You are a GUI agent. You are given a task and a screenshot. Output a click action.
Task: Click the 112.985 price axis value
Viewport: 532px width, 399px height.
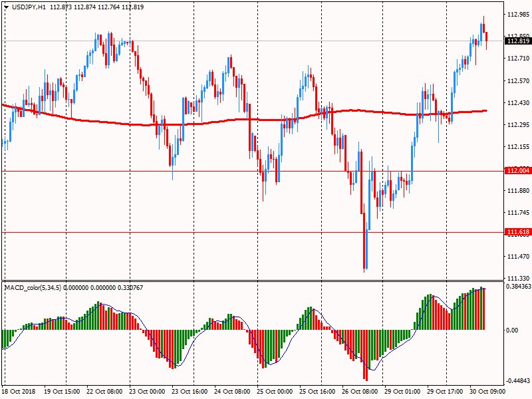click(x=518, y=14)
